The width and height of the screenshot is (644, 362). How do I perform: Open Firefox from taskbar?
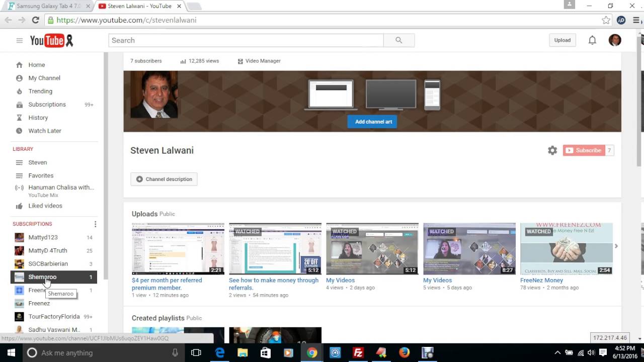(x=405, y=352)
